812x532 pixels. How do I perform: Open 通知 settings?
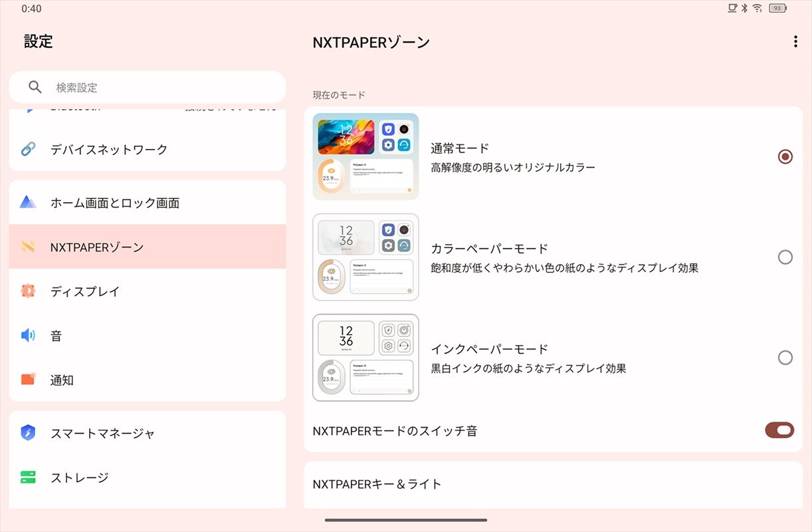pyautogui.click(x=148, y=380)
